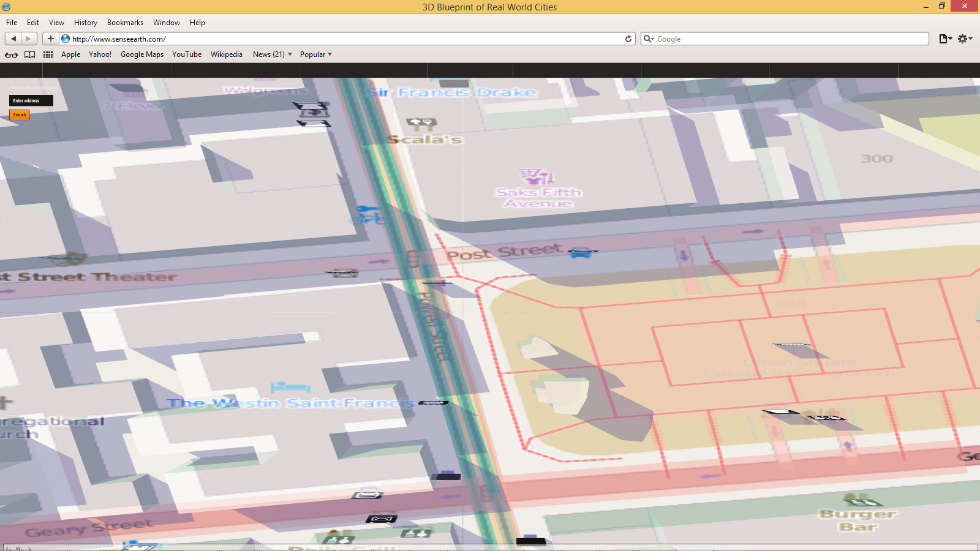Show bookmarks with the open book icon
This screenshot has height=551, width=980.
[x=29, y=54]
